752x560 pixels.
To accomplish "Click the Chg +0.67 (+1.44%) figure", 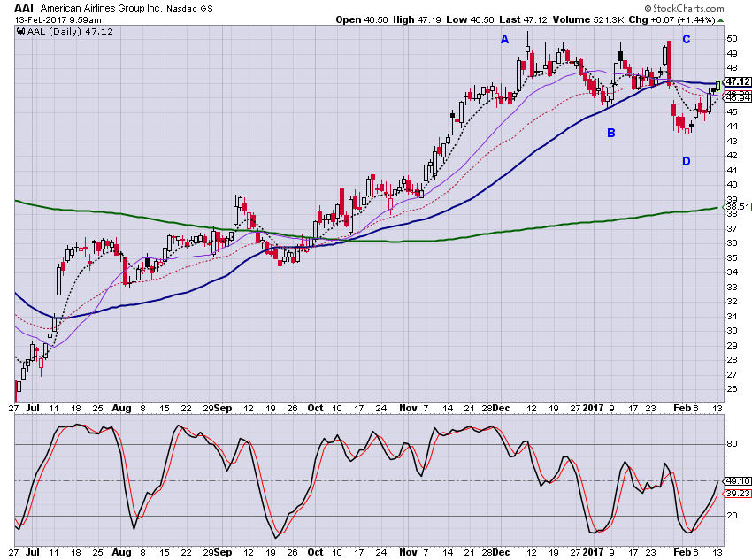I will (x=671, y=19).
